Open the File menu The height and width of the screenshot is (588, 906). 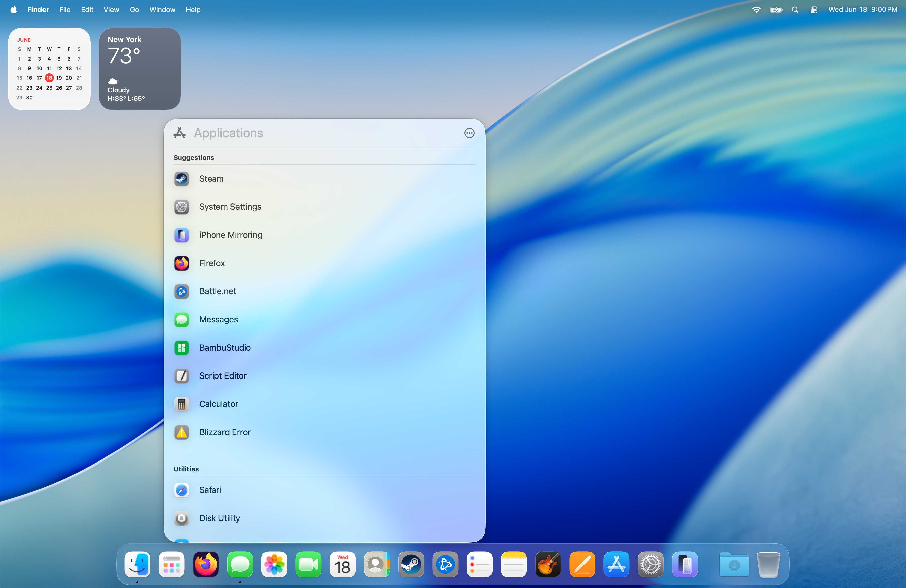point(65,10)
